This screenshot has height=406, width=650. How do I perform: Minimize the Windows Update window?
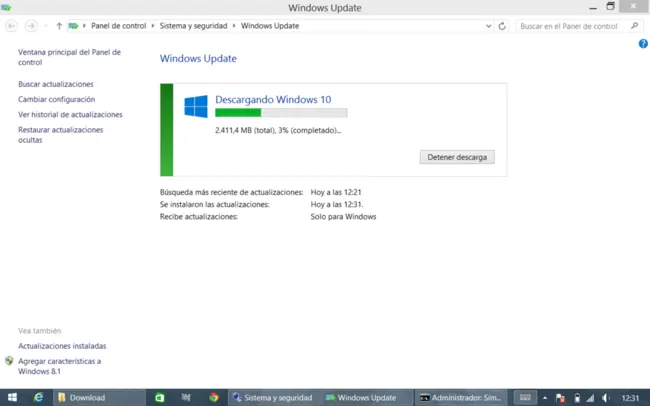point(593,7)
